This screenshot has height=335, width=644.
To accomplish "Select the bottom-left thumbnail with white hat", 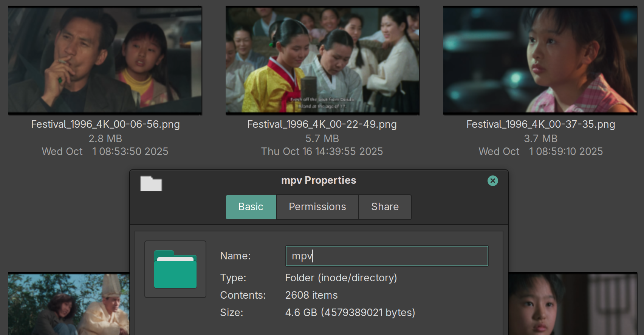I will (x=69, y=304).
